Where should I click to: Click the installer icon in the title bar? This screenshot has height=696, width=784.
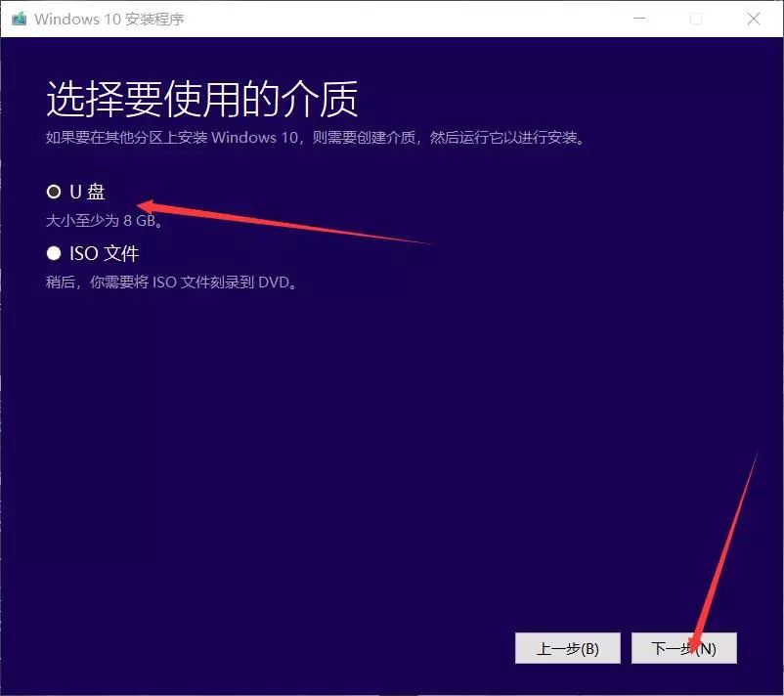20,19
